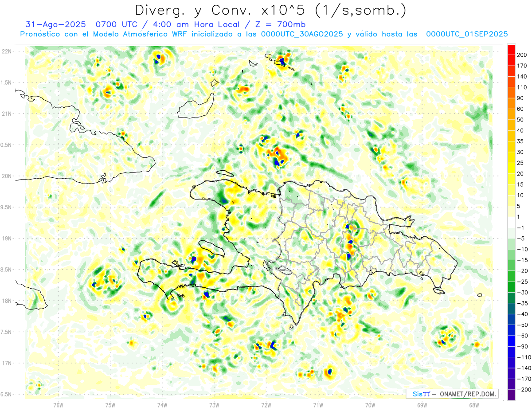Click the legend value '-40'
532x411 pixels.
(522, 314)
